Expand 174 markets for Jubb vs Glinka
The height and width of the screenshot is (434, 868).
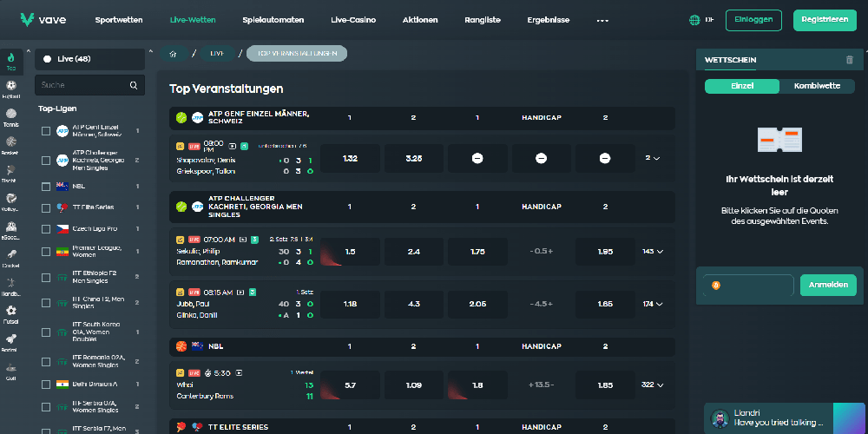tap(653, 305)
